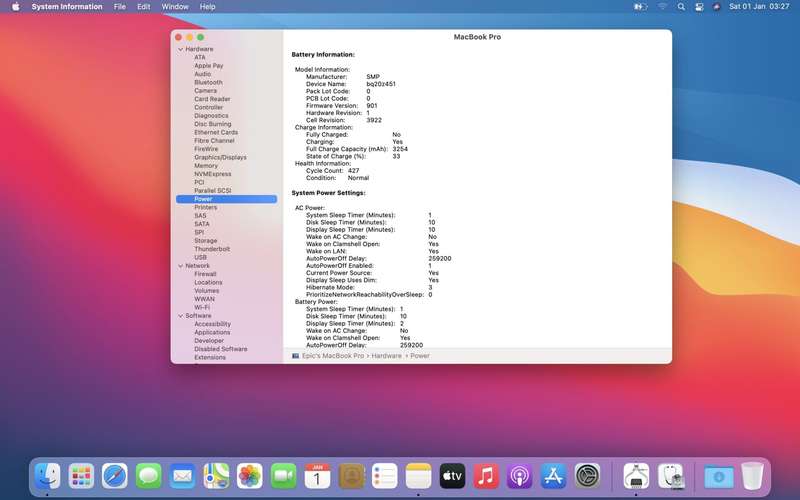Open the Trash in Dock
800x500 pixels.
[x=752, y=476]
